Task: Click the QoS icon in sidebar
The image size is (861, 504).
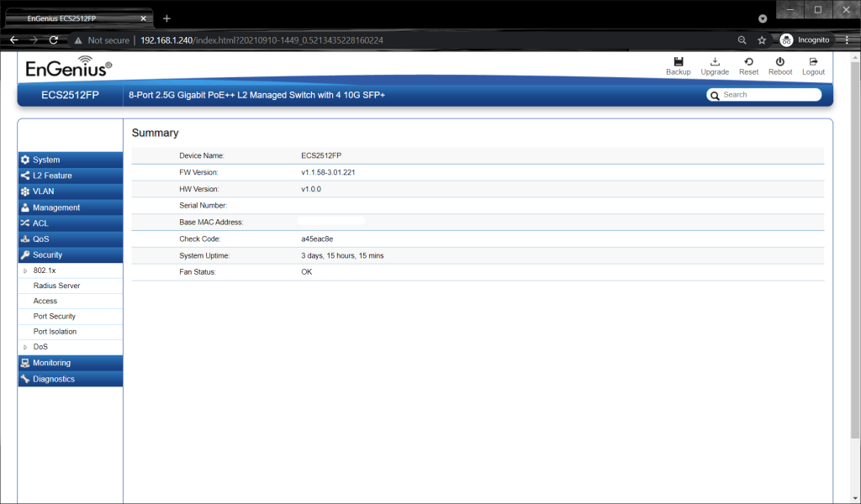Action: click(x=25, y=239)
